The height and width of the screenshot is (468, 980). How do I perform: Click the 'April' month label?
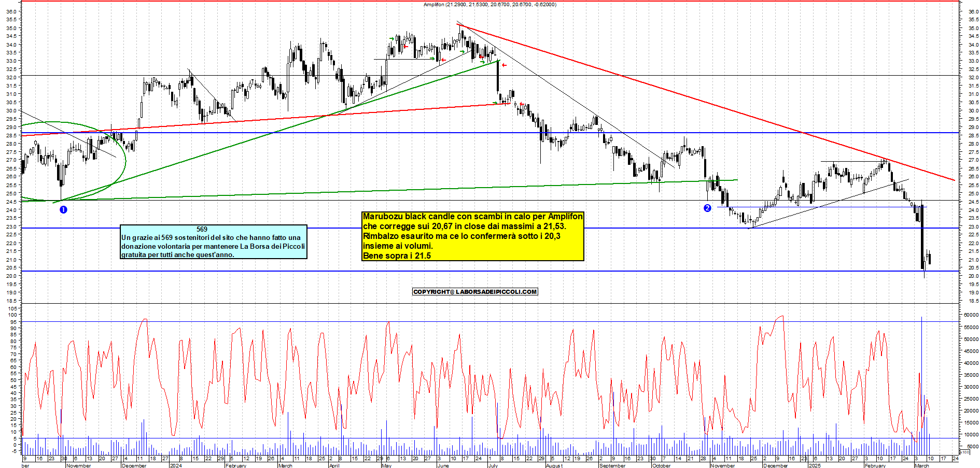(334, 465)
